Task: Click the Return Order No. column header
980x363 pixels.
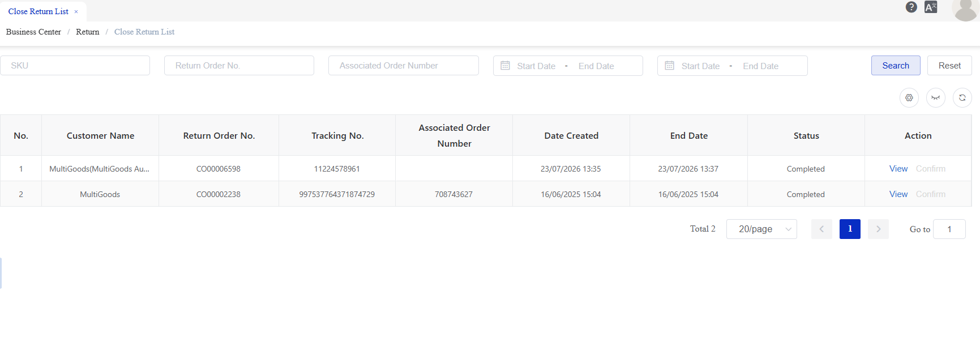Action: point(219,136)
